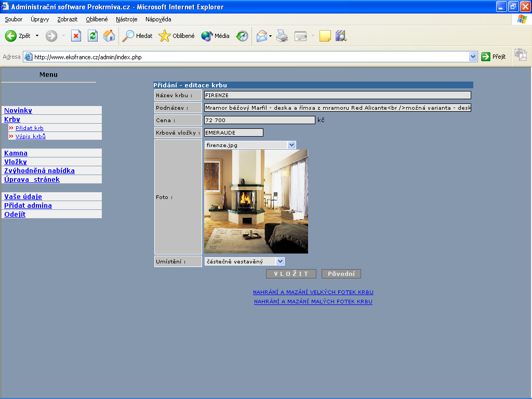Click the Původní reset button
The image size is (532, 399).
point(341,274)
